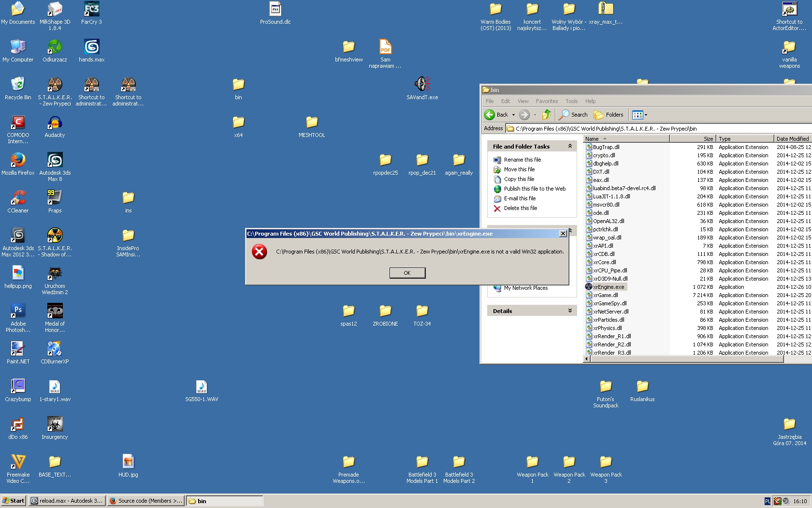This screenshot has height=508, width=812.
Task: Select the ProSound.dlc file icon
Action: [275, 13]
